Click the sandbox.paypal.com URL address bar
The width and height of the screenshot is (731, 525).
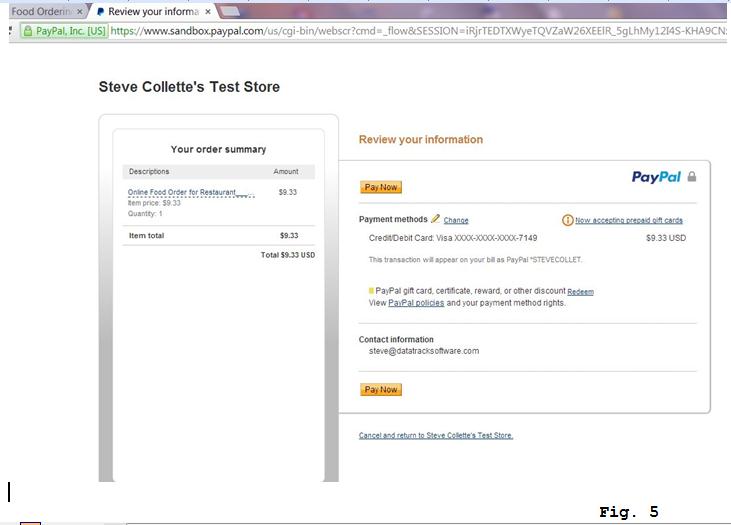418,31
